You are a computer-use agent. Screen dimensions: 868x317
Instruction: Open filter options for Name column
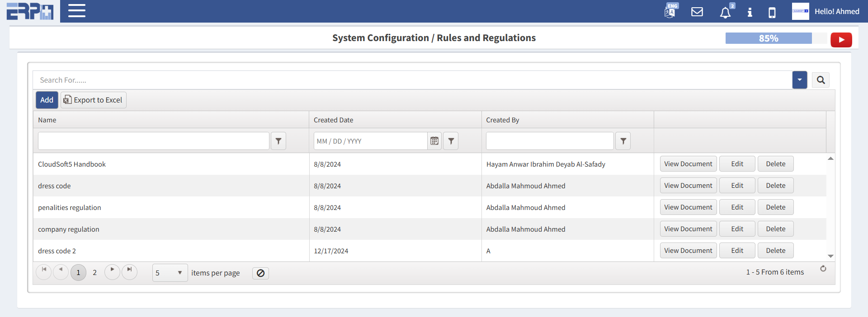[x=278, y=141]
